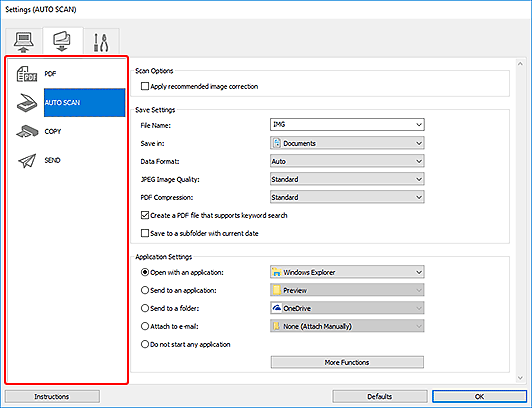Viewport: 532px width, 408px height.
Task: Select Send to an application radio
Action: [x=145, y=290]
